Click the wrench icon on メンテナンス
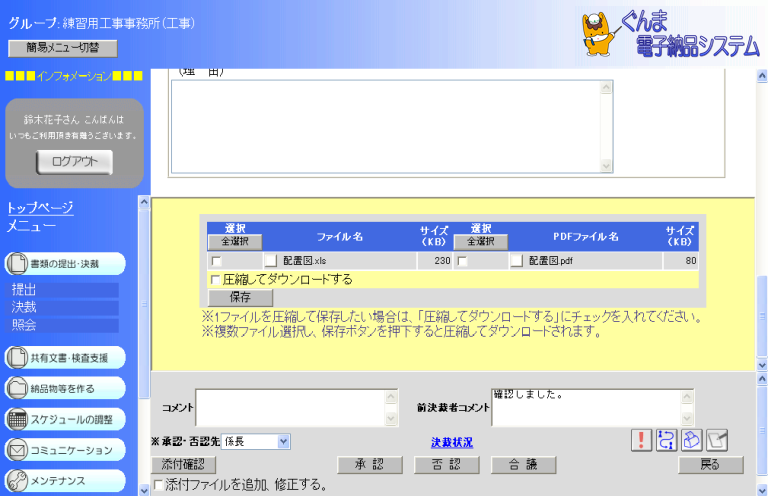Viewport: 768px width, 496px height. 17,481
